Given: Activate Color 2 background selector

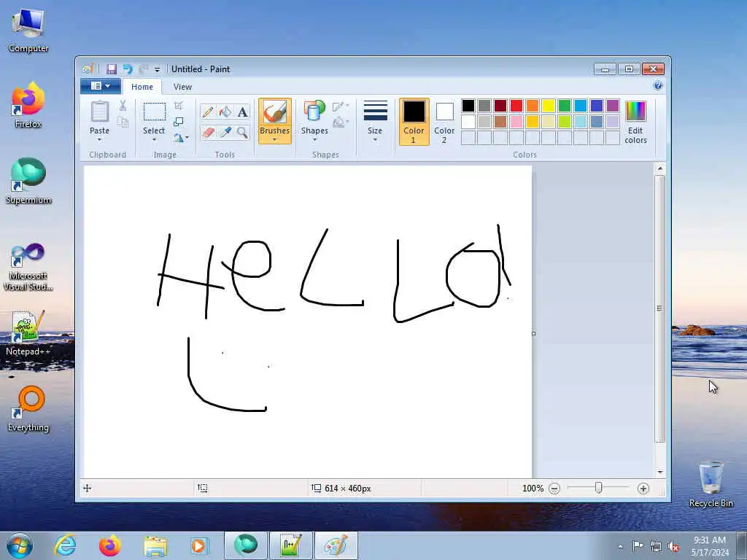Looking at the screenshot, I should (x=444, y=122).
